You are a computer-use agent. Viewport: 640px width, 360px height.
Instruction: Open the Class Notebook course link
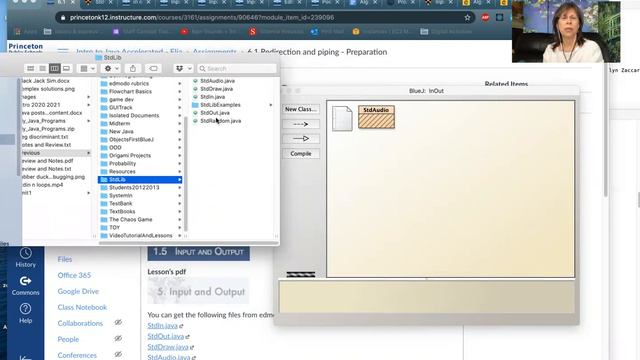coord(82,307)
